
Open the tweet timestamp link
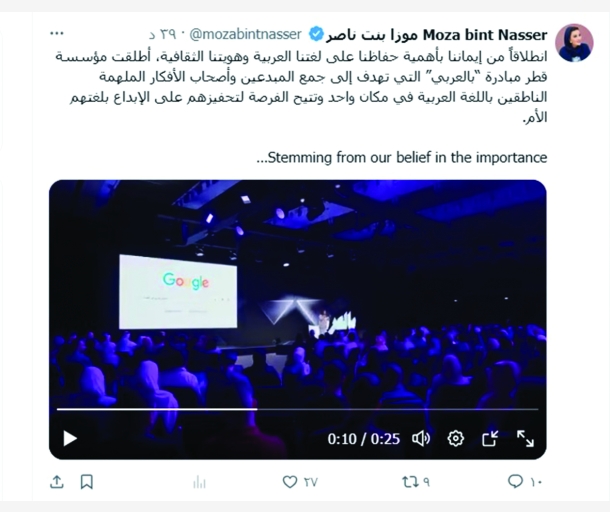pyautogui.click(x=163, y=35)
